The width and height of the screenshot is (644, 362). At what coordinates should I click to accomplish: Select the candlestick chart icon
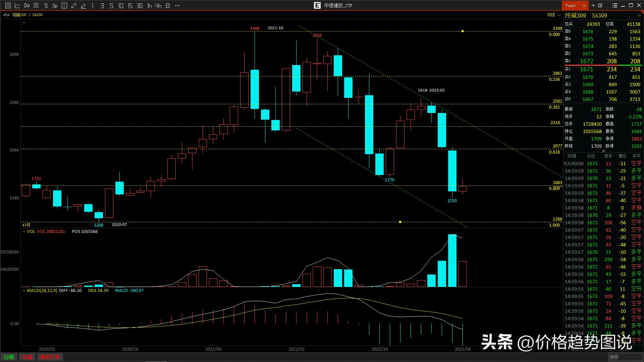click(x=27, y=5)
